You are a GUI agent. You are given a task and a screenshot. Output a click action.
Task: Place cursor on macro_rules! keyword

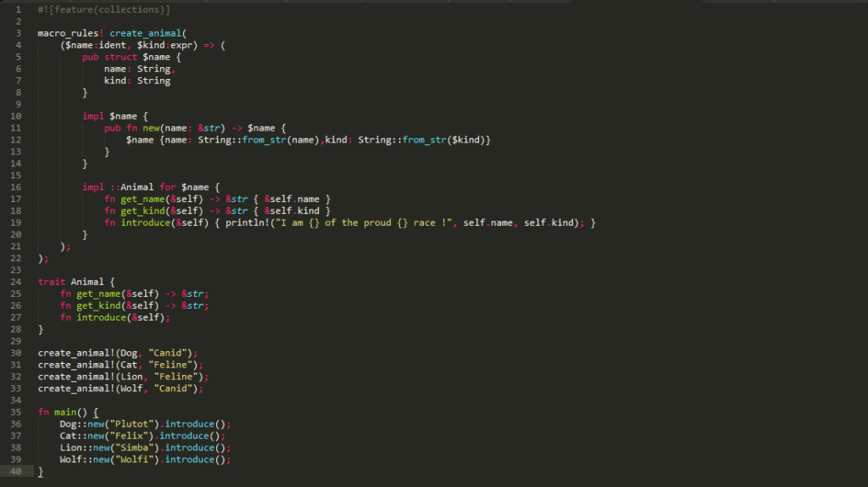point(71,33)
